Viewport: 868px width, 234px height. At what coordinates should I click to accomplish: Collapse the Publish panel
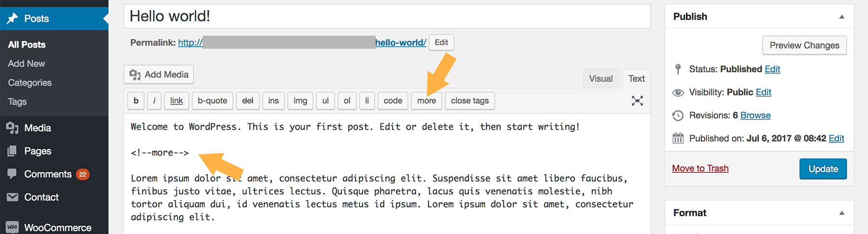click(x=841, y=16)
